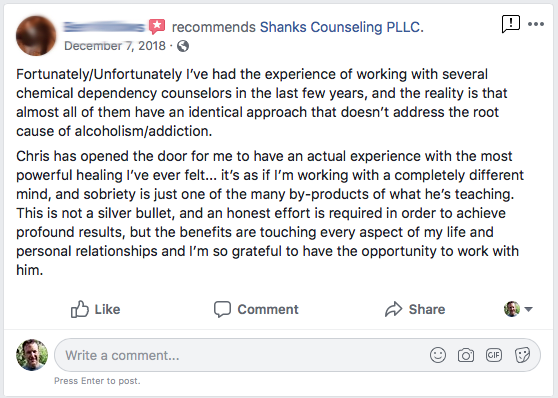Open the three-dot post options menu
Viewport: 558px width, 398px height.
click(536, 24)
